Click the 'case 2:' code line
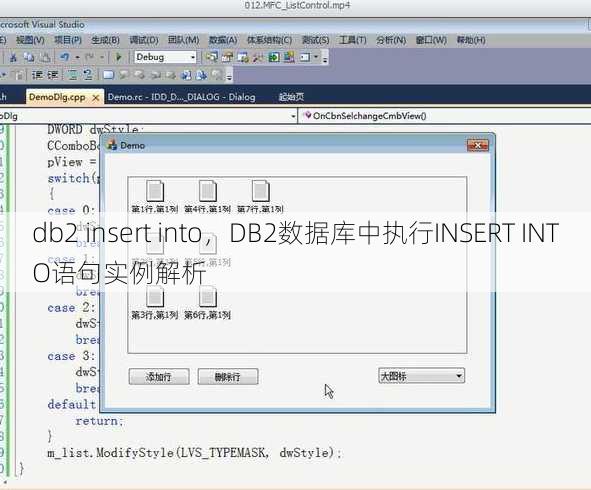591x490 pixels. [x=71, y=308]
